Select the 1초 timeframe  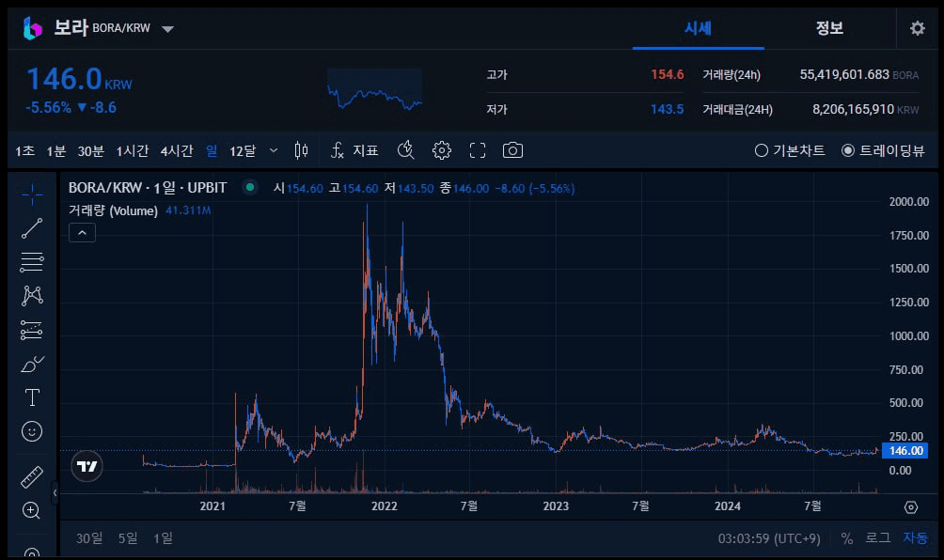point(24,151)
